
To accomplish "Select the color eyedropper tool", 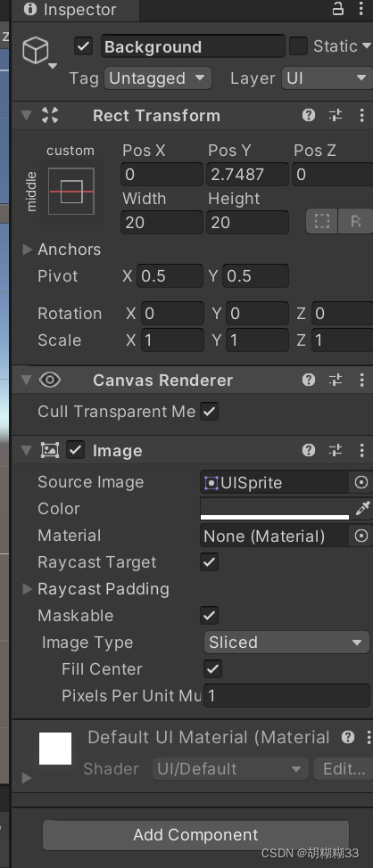I will click(362, 508).
